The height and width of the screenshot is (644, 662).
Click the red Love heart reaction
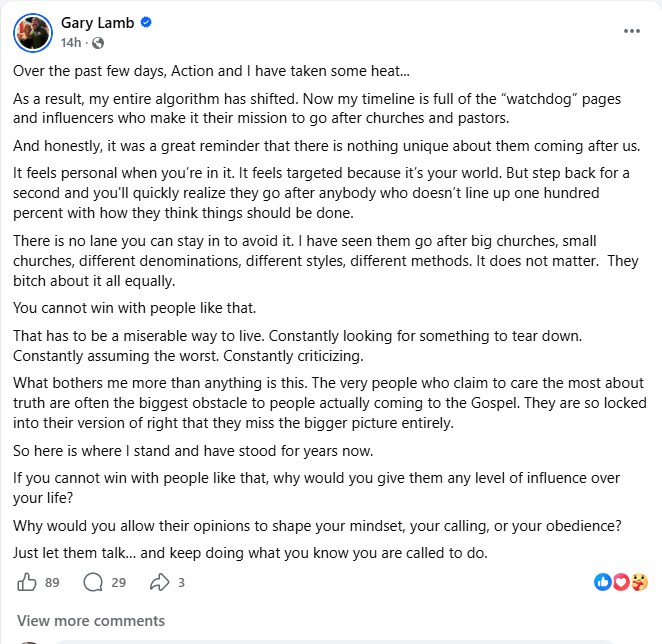(x=620, y=582)
